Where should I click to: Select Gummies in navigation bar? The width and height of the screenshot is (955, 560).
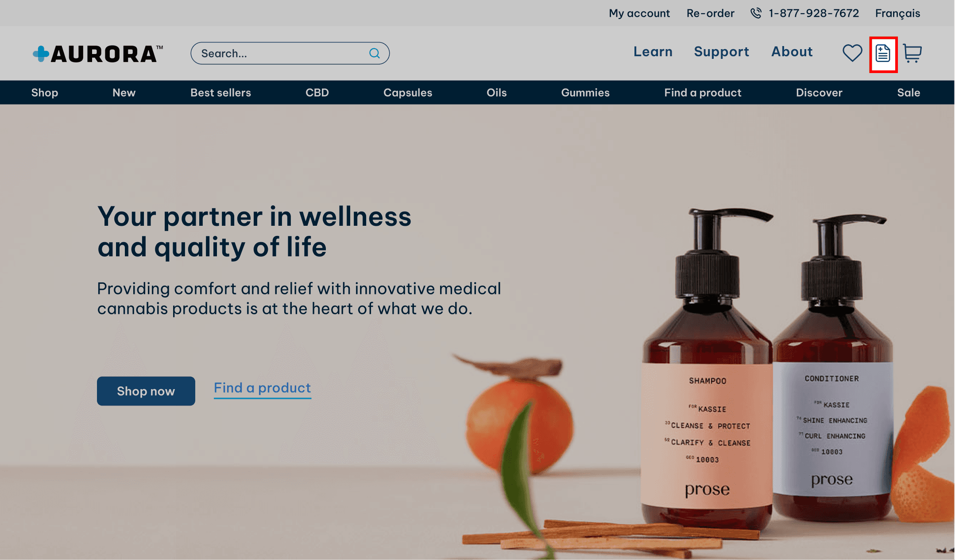pyautogui.click(x=585, y=93)
